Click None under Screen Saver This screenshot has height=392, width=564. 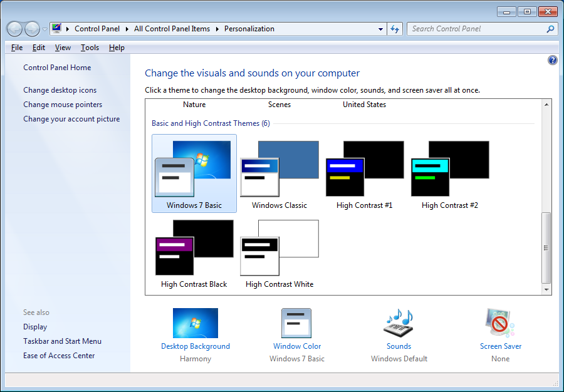500,359
